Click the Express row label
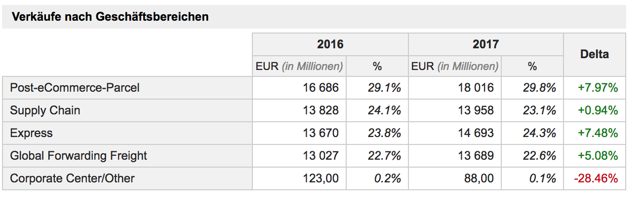 point(31,133)
